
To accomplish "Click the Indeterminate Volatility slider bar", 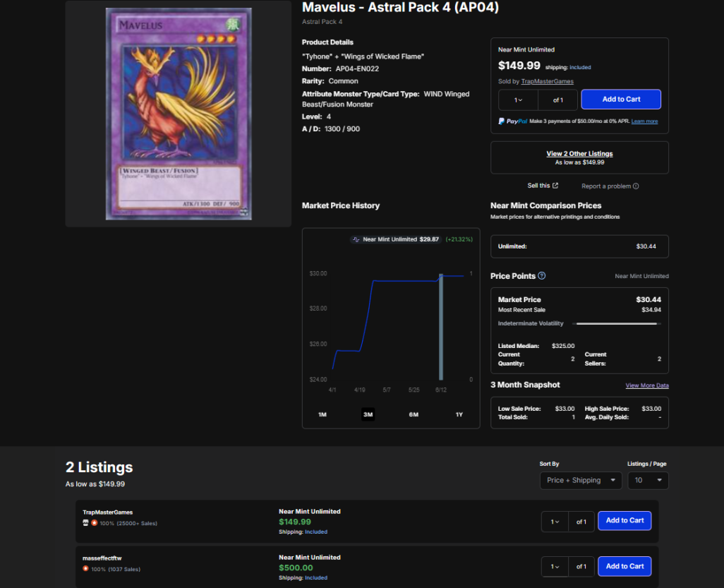I will click(617, 324).
